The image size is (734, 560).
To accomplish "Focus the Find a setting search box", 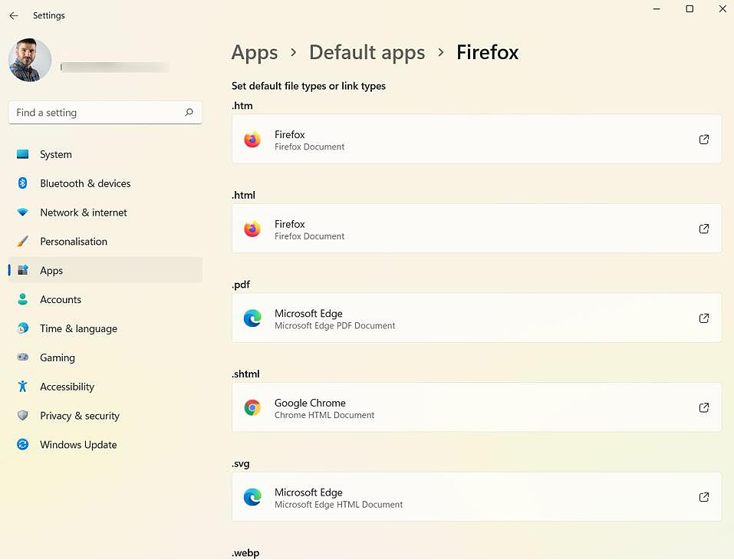I will click(105, 112).
